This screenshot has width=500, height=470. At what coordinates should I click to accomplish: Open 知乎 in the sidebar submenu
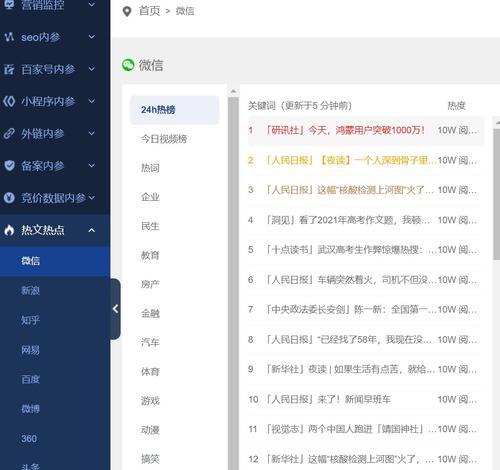[x=30, y=320]
